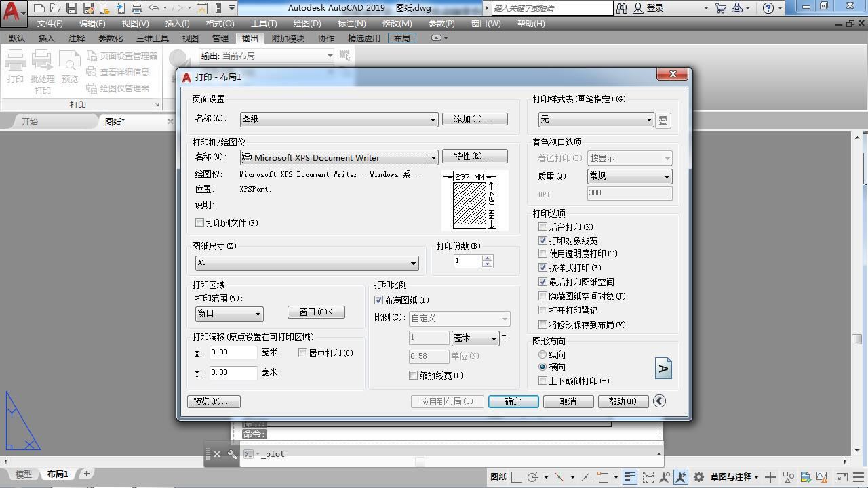Open the 草图与注释 workspace dropdown

pos(735,477)
